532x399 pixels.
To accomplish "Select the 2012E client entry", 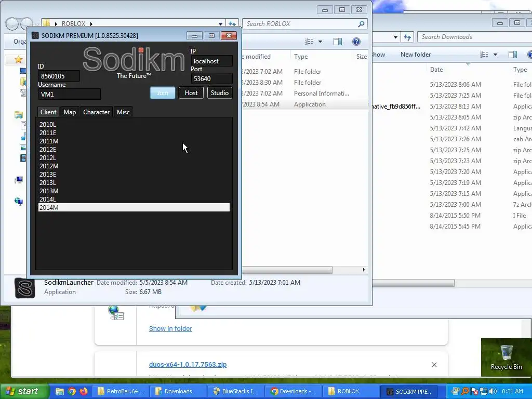I will click(134, 149).
